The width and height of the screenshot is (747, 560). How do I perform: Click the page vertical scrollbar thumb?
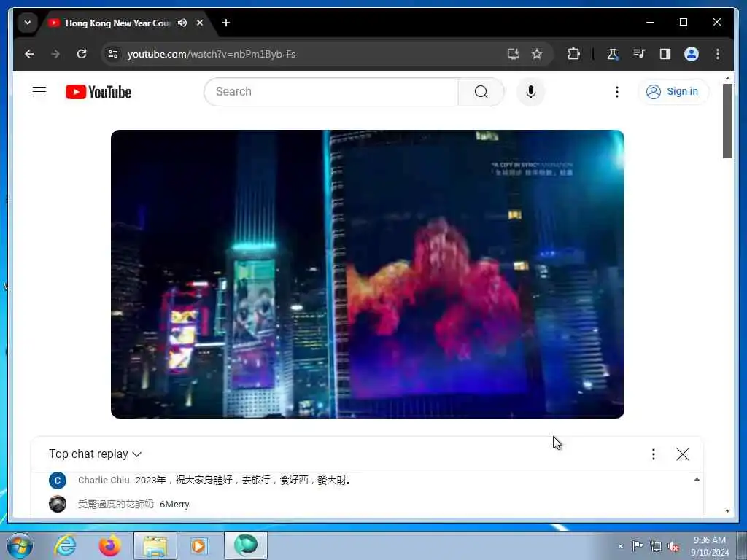[x=727, y=121]
